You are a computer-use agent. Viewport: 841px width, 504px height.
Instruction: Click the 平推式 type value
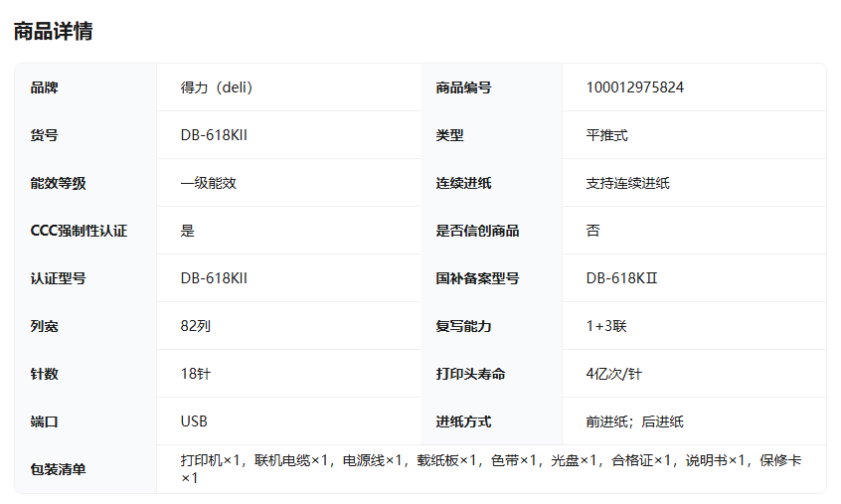coord(606,135)
